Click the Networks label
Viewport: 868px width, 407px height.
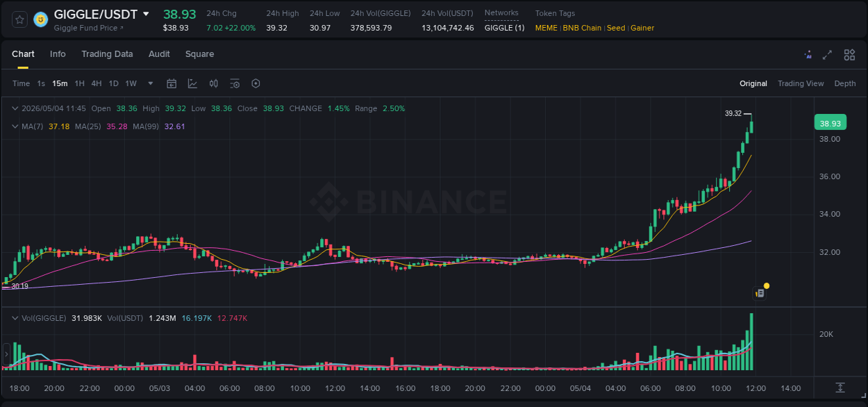tap(501, 13)
